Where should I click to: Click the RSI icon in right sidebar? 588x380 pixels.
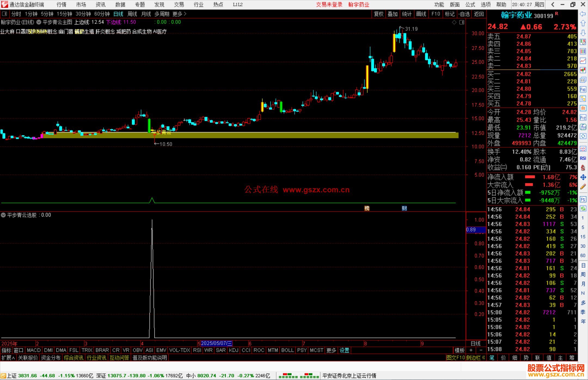coord(583,158)
